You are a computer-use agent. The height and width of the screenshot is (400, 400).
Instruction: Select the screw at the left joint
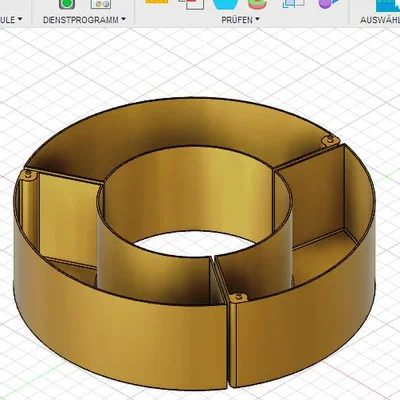pos(29,174)
